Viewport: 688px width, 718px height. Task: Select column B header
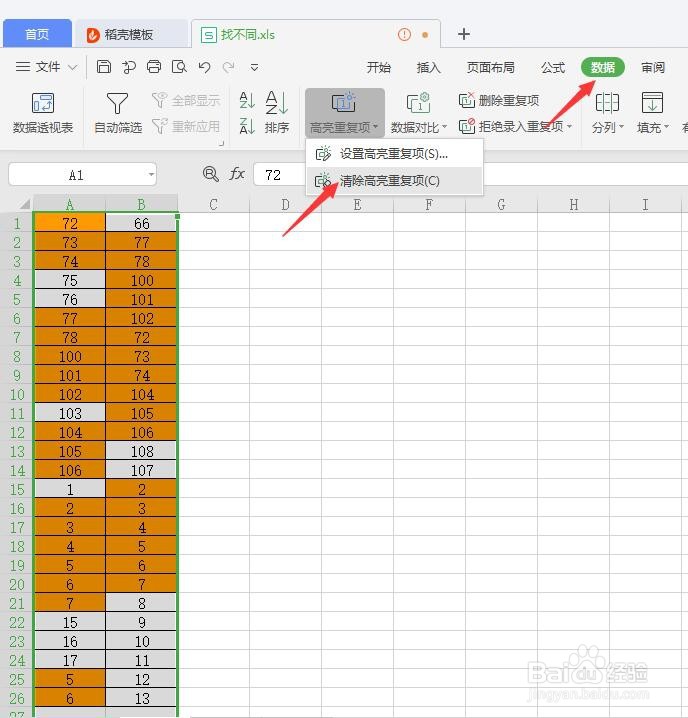(142, 204)
